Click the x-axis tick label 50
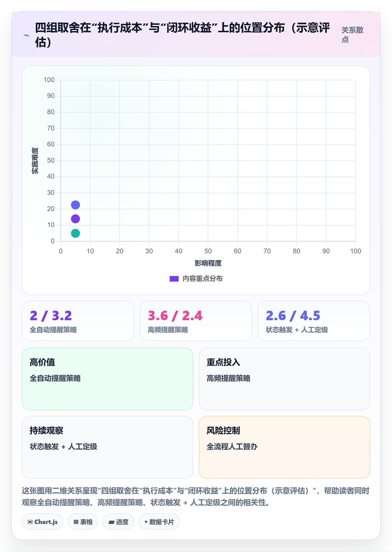The height and width of the screenshot is (552, 392). pyautogui.click(x=208, y=251)
